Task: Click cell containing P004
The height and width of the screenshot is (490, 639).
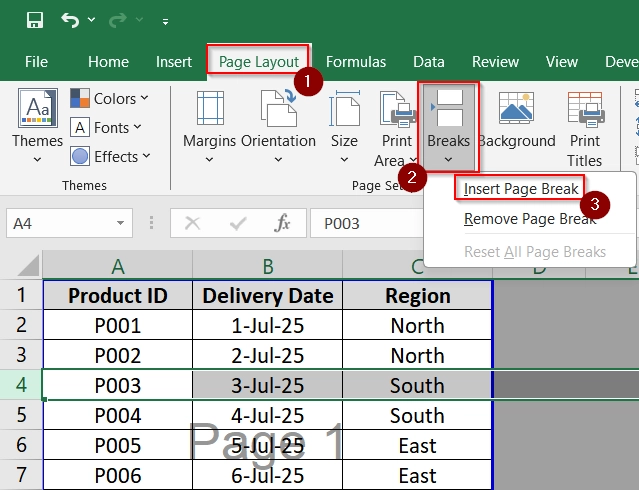Action: point(117,415)
